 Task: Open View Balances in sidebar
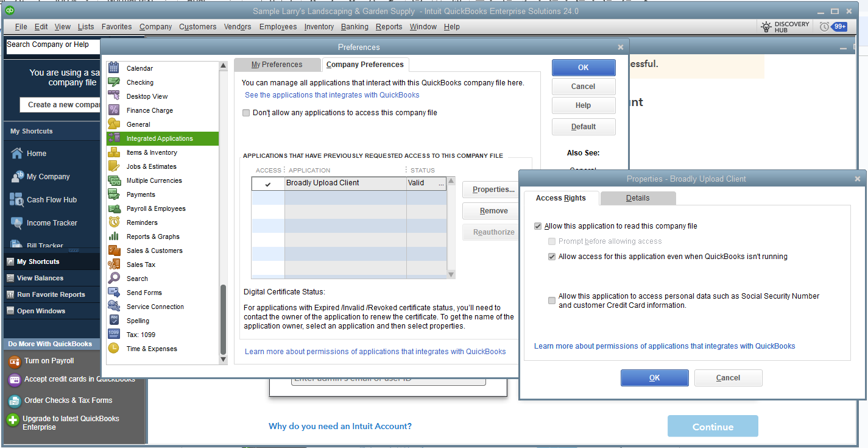pos(51,278)
